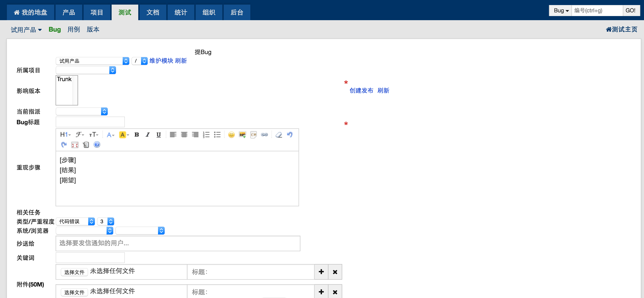Click the eraser remove-format icon
Screen dimensions: 644x298
(x=279, y=135)
